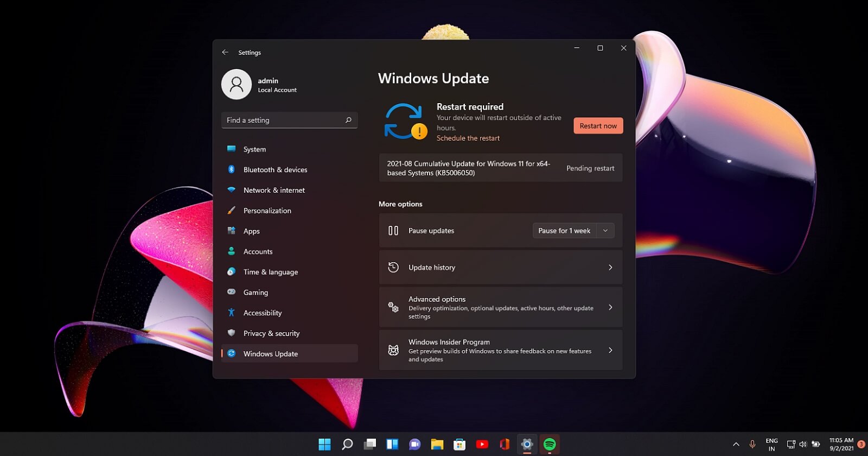Click ENG IN language indicator

[x=771, y=445]
